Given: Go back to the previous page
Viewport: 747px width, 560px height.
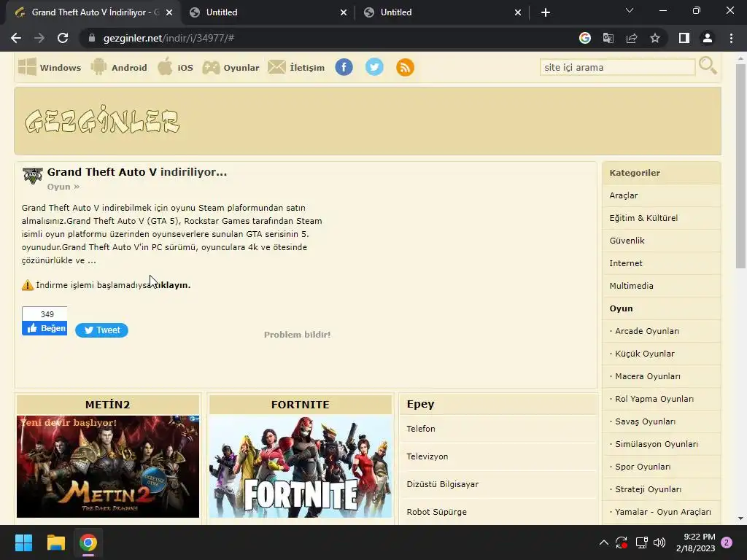Looking at the screenshot, I should tap(16, 38).
